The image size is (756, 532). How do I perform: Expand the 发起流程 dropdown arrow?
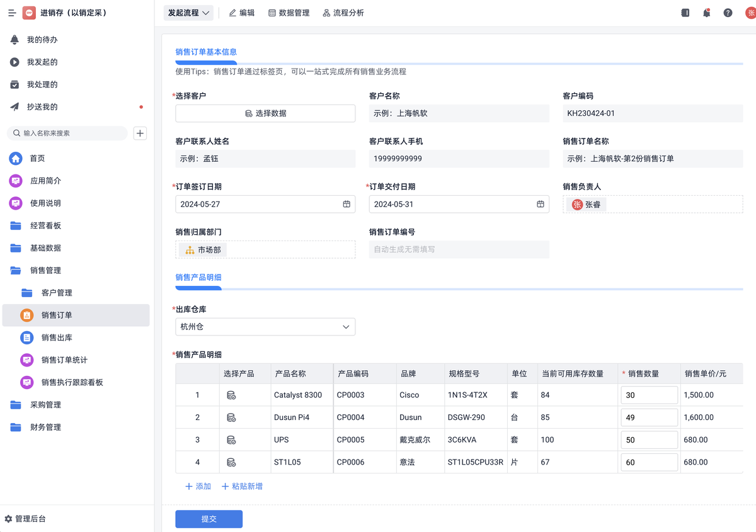(206, 12)
